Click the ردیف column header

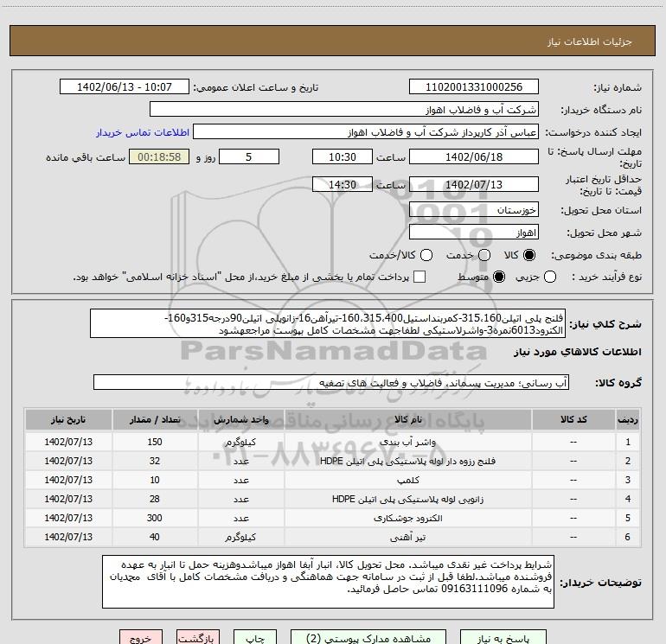[x=628, y=419]
